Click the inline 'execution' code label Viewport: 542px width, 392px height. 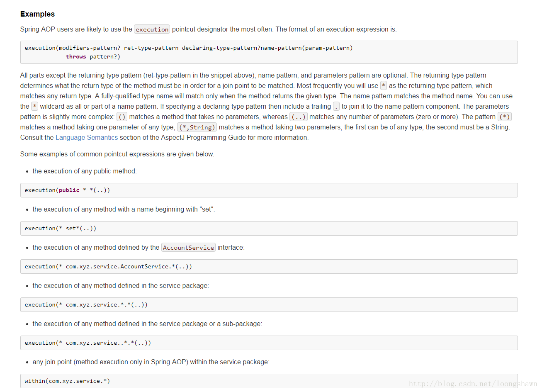[x=152, y=29]
